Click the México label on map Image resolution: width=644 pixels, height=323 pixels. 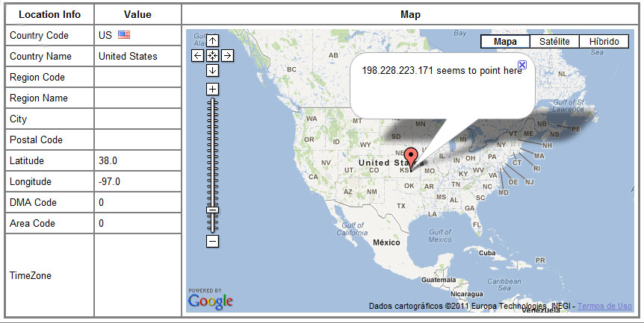[388, 242]
